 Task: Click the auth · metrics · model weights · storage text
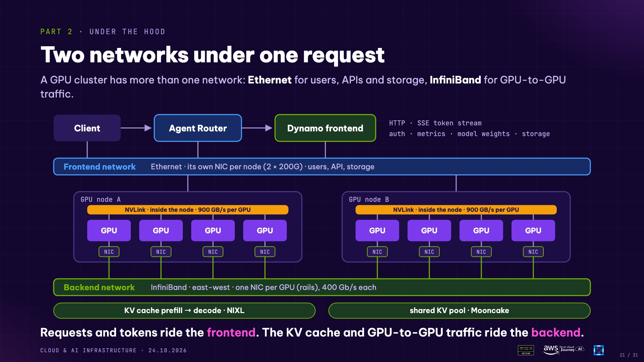(x=470, y=134)
